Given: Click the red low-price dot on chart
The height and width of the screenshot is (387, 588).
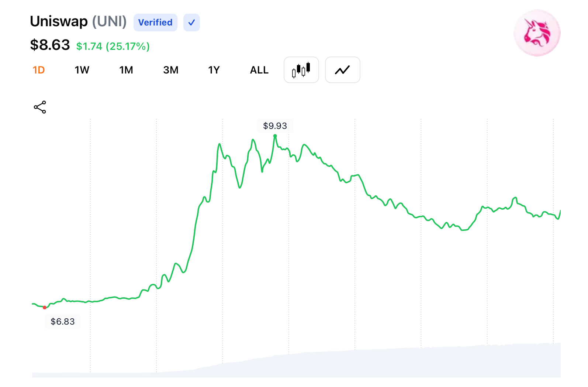Looking at the screenshot, I should [45, 307].
